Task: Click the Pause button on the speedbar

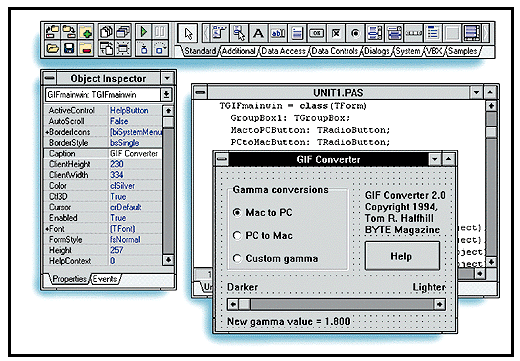Action: click(x=160, y=32)
